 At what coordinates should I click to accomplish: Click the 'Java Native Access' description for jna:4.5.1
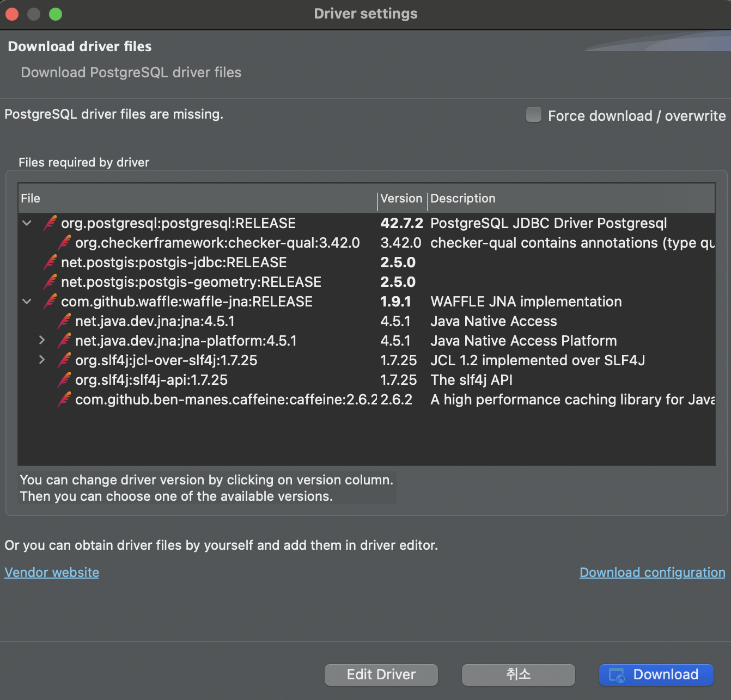(494, 321)
